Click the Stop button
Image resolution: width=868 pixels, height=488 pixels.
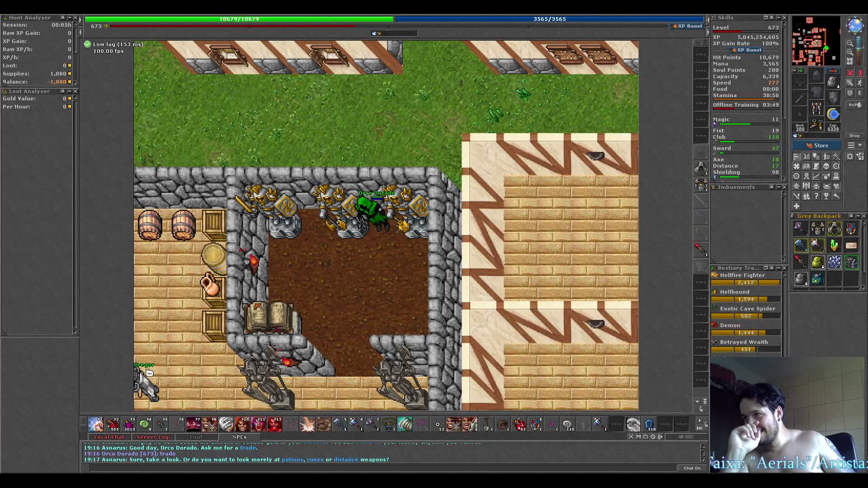[x=854, y=136]
